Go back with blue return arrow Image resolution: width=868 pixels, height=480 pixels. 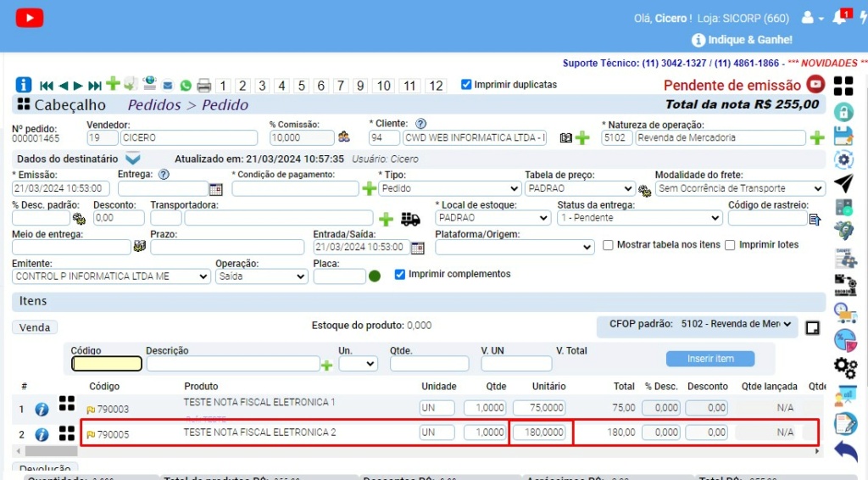tap(846, 450)
